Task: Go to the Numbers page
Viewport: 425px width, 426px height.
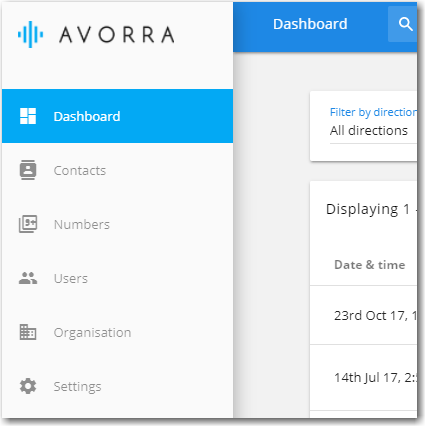Action: (x=117, y=224)
